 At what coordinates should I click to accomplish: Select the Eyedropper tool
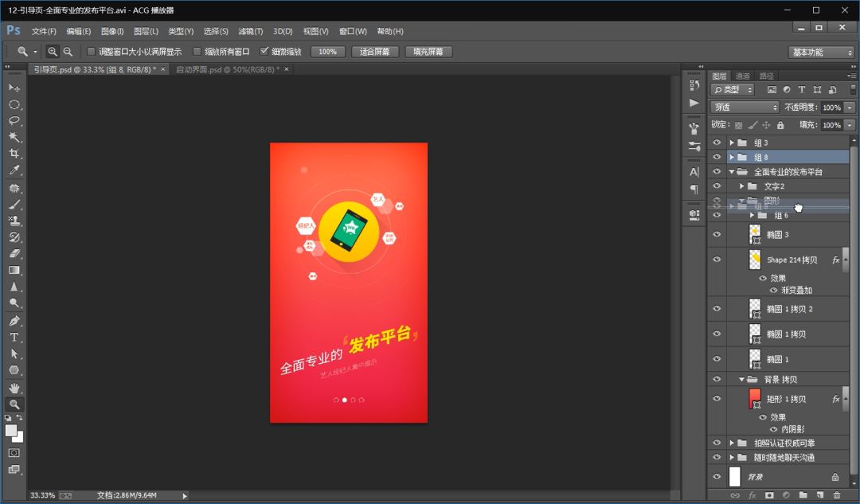tap(14, 170)
